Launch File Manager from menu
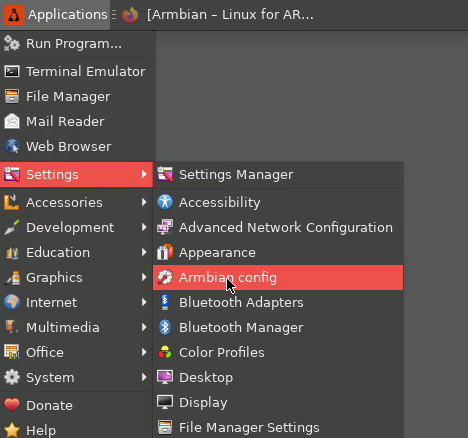The image size is (468, 438). pyautogui.click(x=77, y=96)
